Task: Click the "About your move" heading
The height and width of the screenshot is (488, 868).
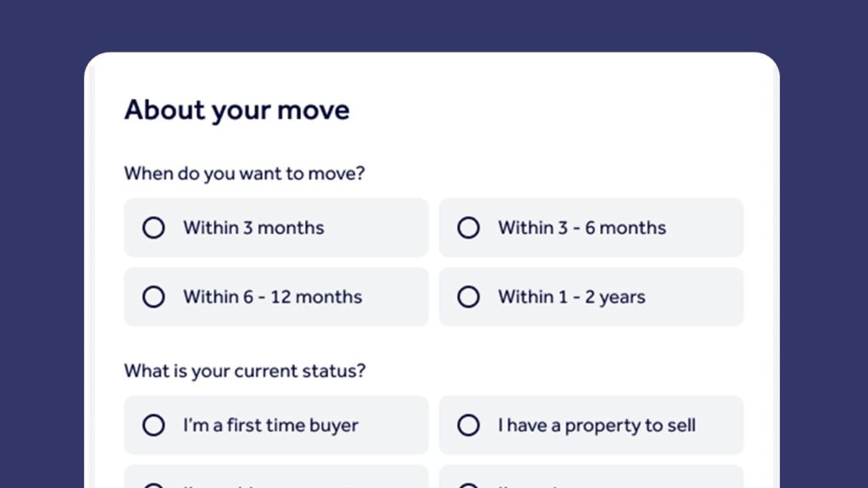Action: pos(236,110)
